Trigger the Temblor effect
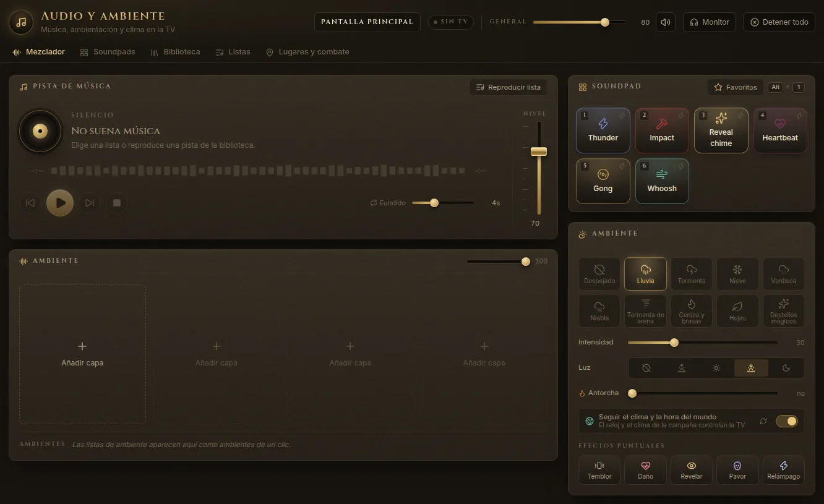 tap(599, 470)
